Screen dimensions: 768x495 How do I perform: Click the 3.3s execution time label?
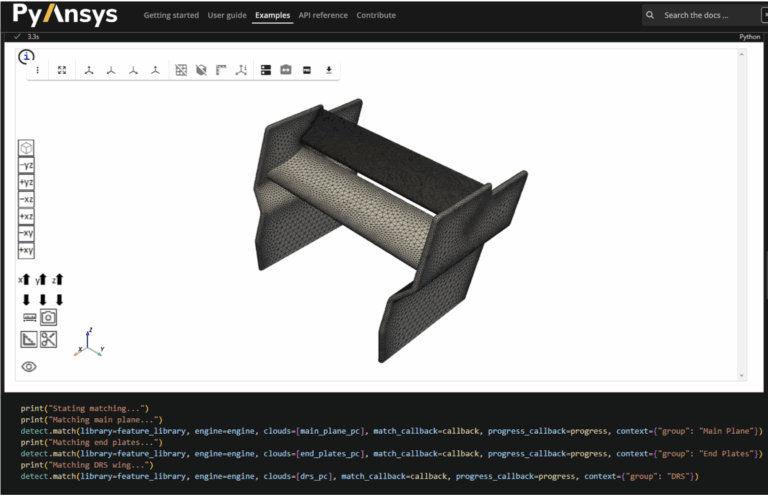(x=33, y=37)
